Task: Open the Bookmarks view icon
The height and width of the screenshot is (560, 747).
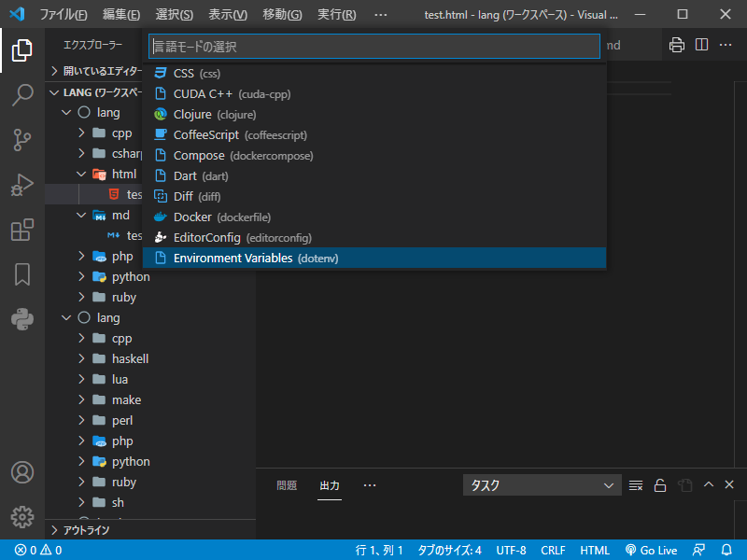Action: coord(21,274)
